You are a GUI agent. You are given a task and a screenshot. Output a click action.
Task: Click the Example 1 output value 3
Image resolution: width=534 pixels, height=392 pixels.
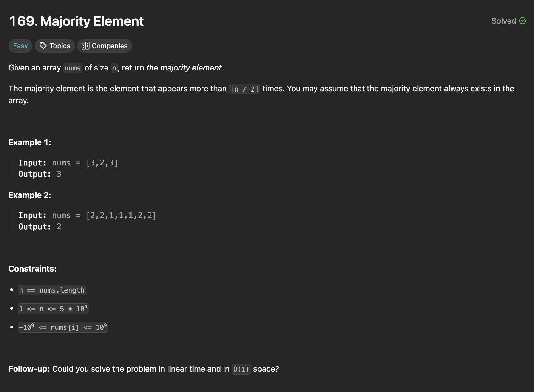(x=59, y=174)
